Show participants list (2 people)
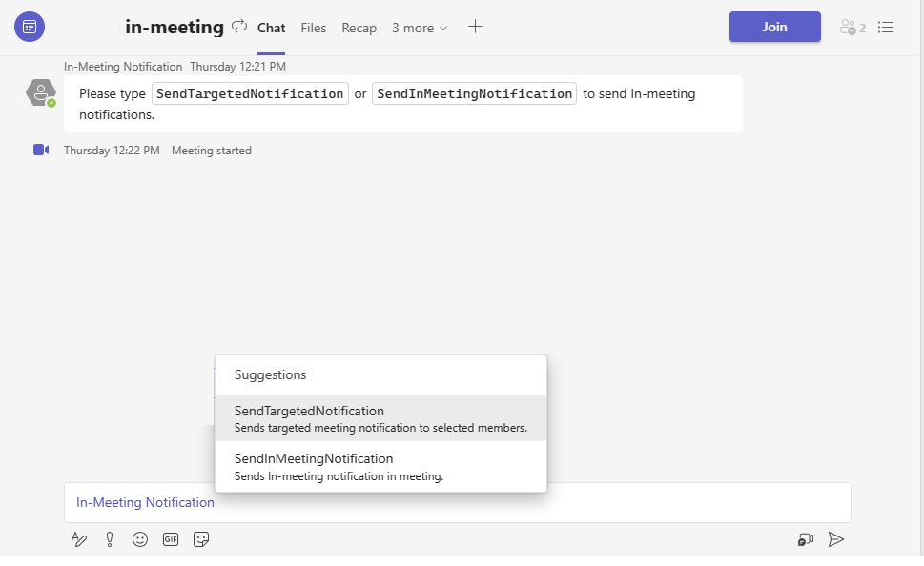 852,28
